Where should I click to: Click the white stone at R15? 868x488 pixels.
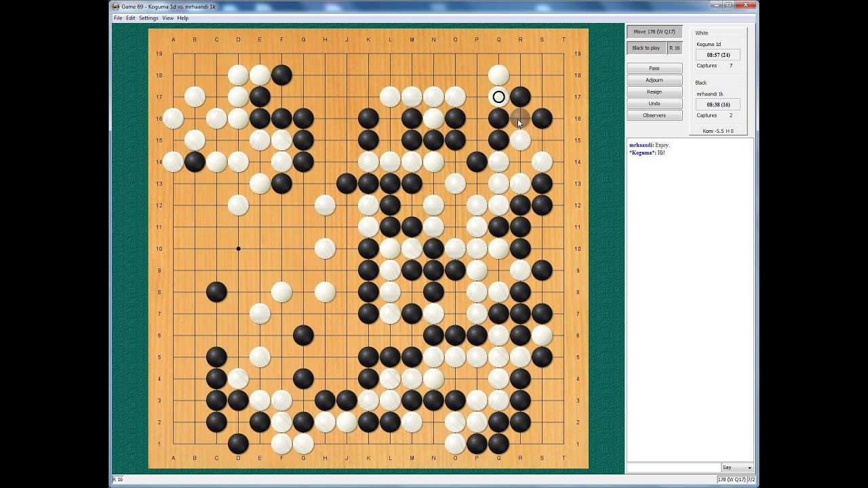[520, 140]
